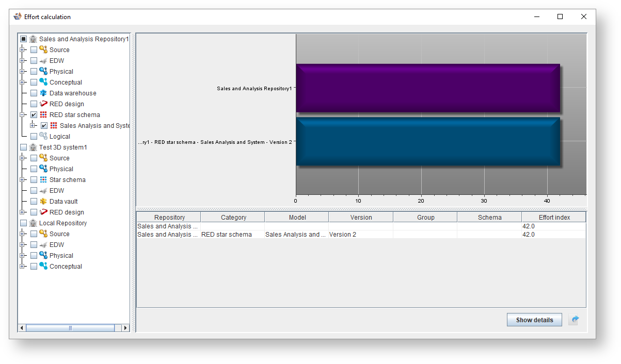The width and height of the screenshot is (621, 364).
Task: Click the Data vault icon
Action: pyautogui.click(x=43, y=202)
